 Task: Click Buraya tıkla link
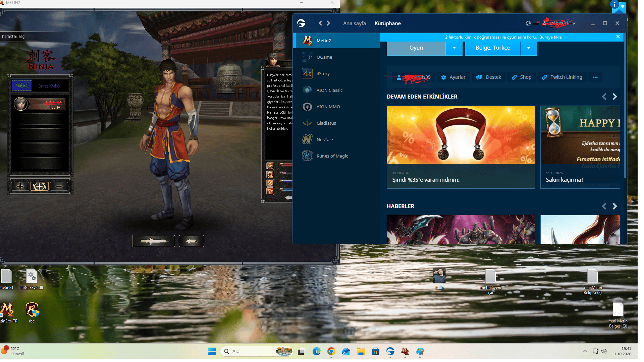click(x=550, y=37)
